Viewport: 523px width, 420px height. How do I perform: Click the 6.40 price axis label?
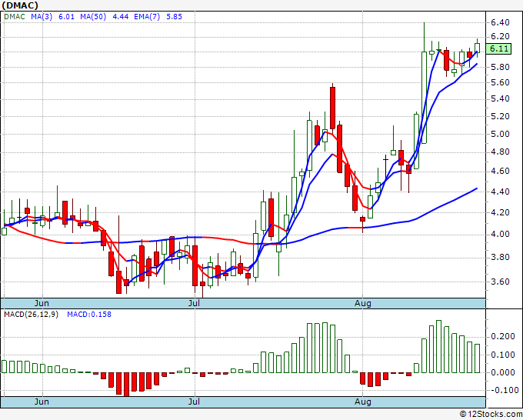(500, 22)
